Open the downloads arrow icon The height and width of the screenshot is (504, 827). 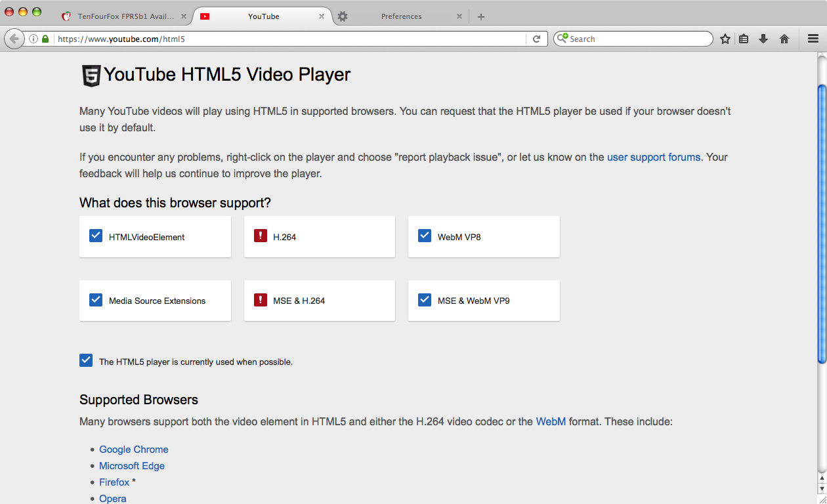coord(763,39)
